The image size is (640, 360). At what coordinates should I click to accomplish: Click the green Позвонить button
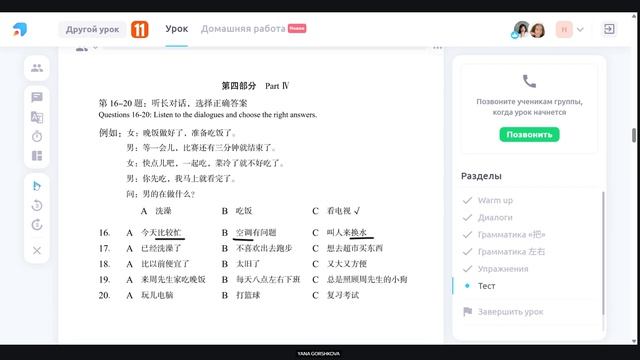pos(529,134)
